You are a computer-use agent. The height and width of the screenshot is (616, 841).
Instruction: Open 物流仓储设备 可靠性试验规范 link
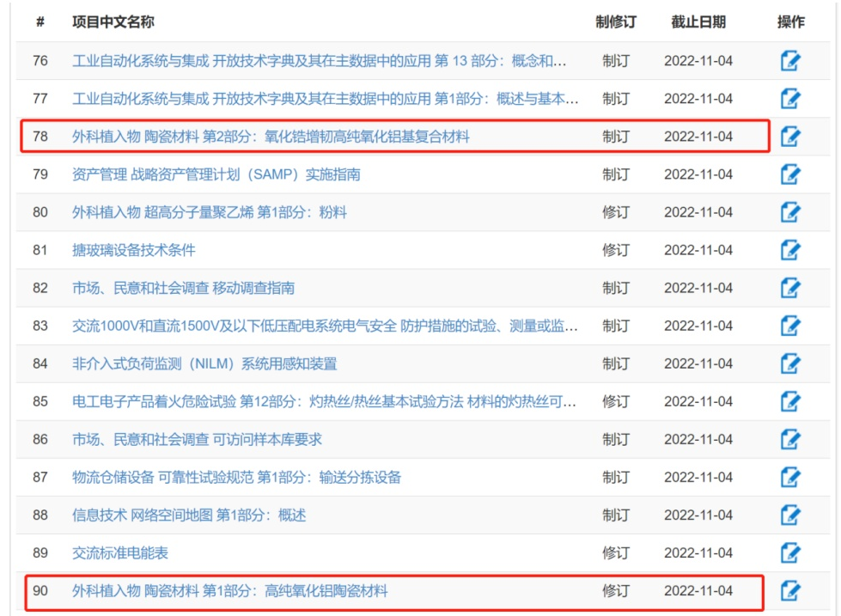236,477
